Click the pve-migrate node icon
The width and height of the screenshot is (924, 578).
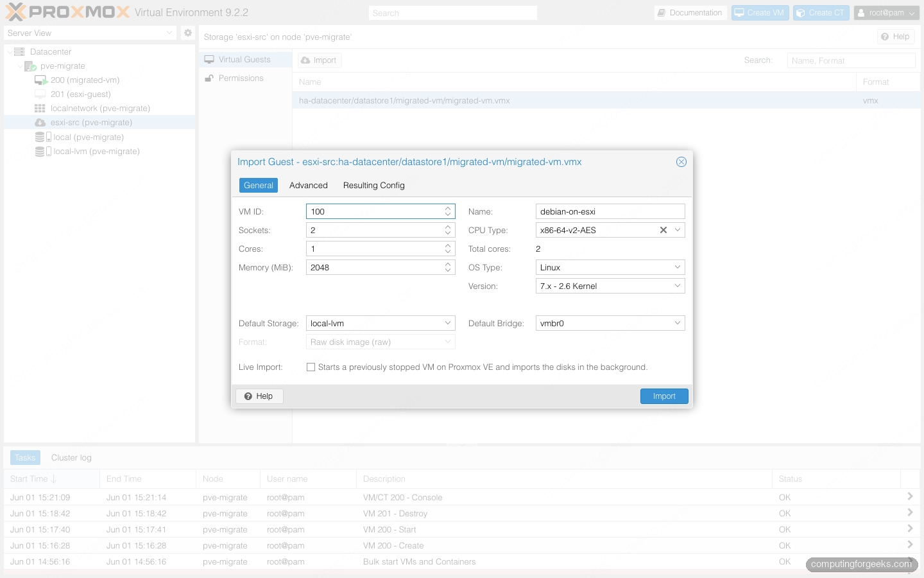pos(30,66)
